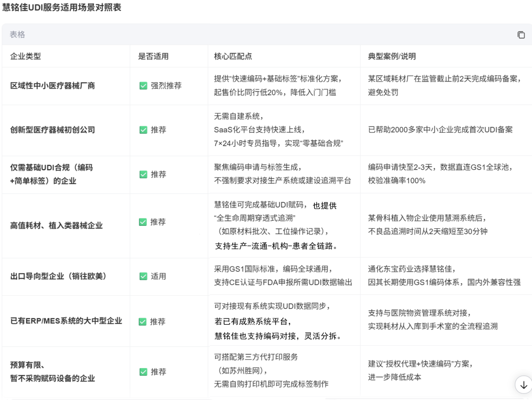Toggle the checkmark beside 仅需基础UDI合规企业
Image resolution: width=532 pixels, height=400 pixels.
143,175
